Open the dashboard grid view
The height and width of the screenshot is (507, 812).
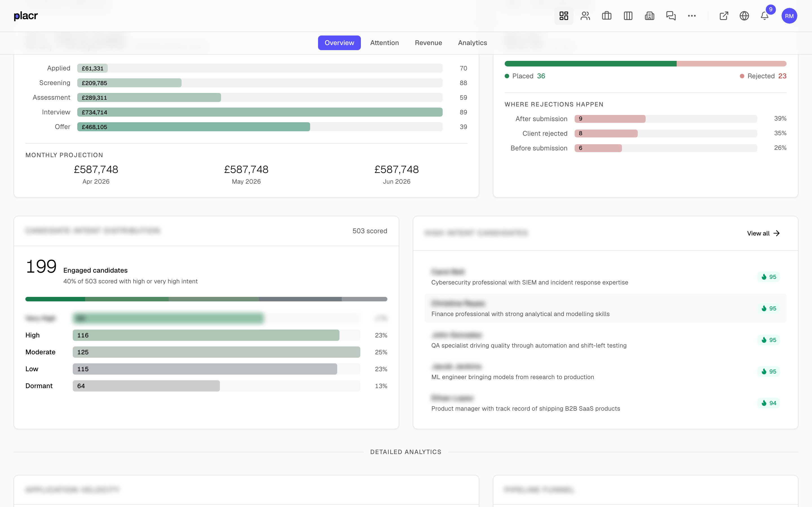[563, 16]
